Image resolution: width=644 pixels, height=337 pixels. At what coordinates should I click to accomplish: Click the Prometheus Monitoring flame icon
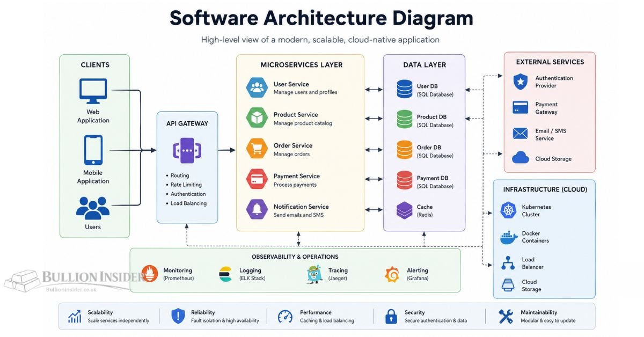point(149,274)
